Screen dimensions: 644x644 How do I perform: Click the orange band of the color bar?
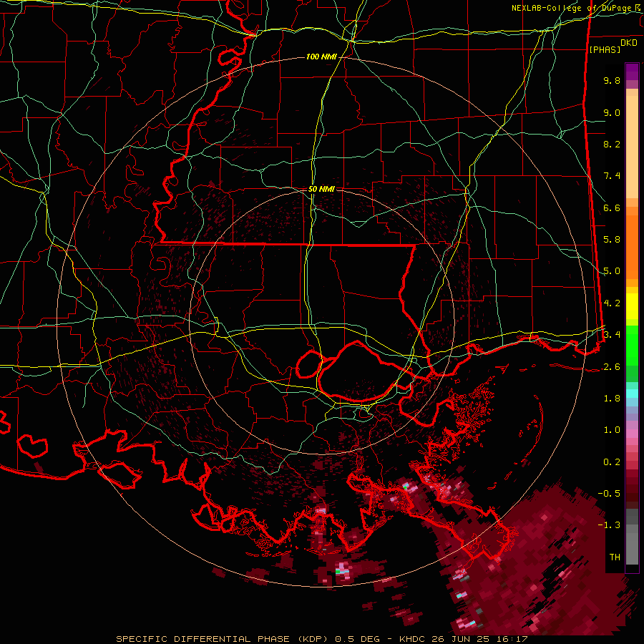coord(632,246)
